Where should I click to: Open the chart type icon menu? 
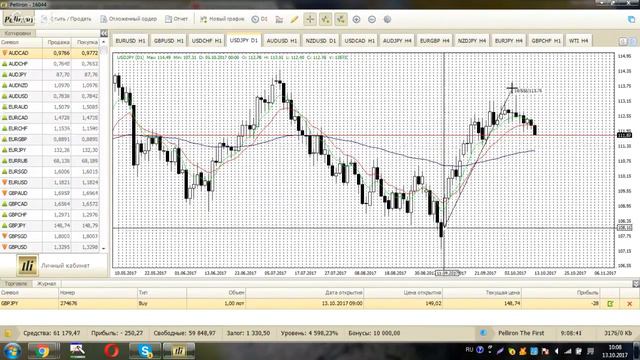tap(279, 19)
